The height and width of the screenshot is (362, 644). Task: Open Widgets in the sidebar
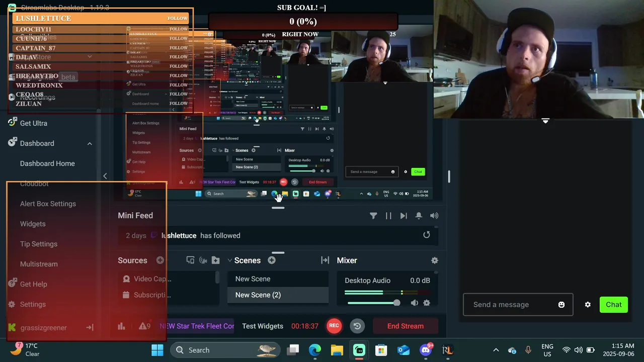[x=33, y=224]
